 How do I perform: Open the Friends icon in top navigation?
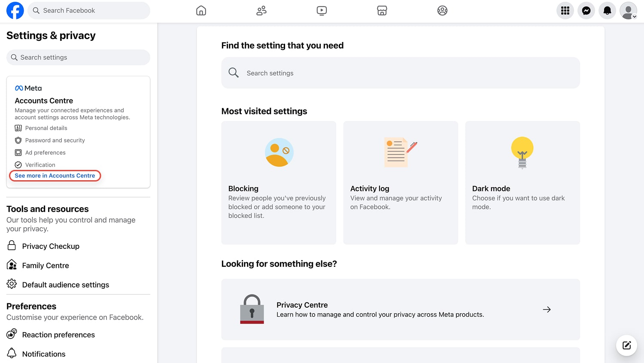[261, 11]
